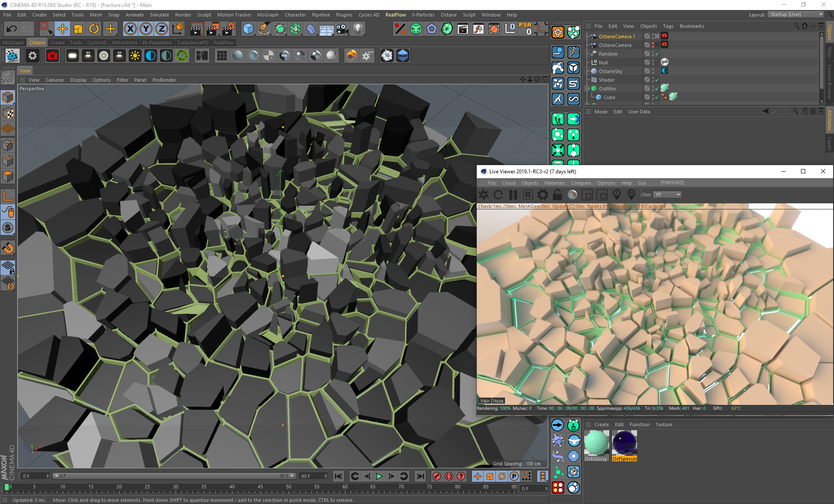The width and height of the screenshot is (834, 504).
Task: Switch to the TurbulenceFD palette tab
Action: click(x=193, y=43)
